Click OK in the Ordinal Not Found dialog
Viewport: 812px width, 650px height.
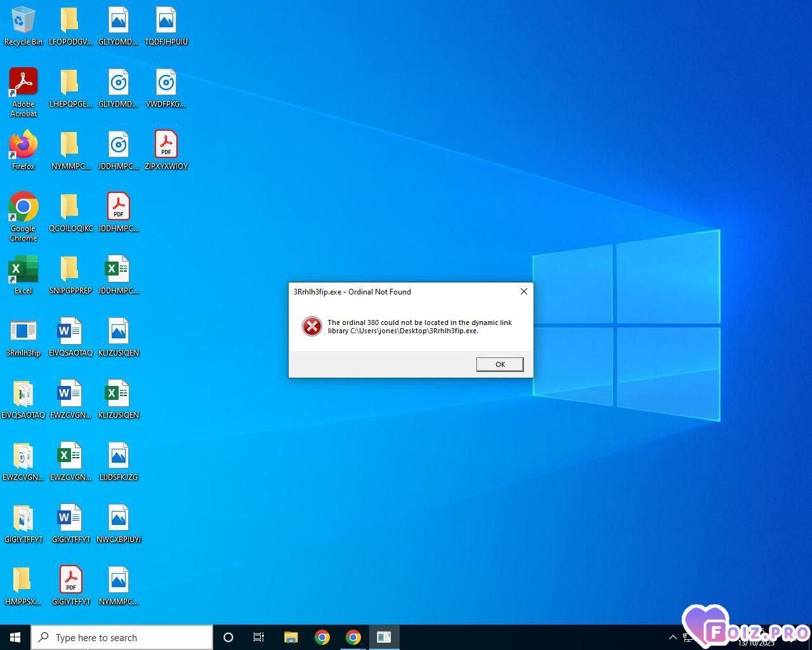[x=500, y=364]
